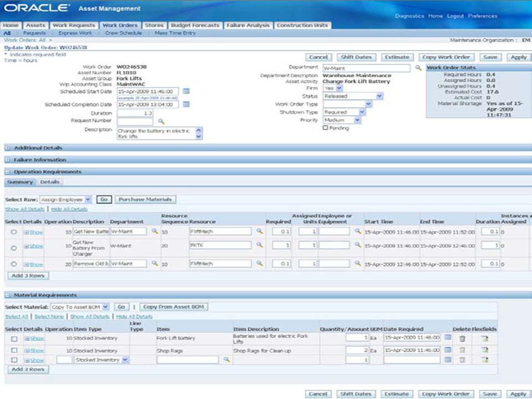Select radio button for Get New Batte operation

[13, 232]
